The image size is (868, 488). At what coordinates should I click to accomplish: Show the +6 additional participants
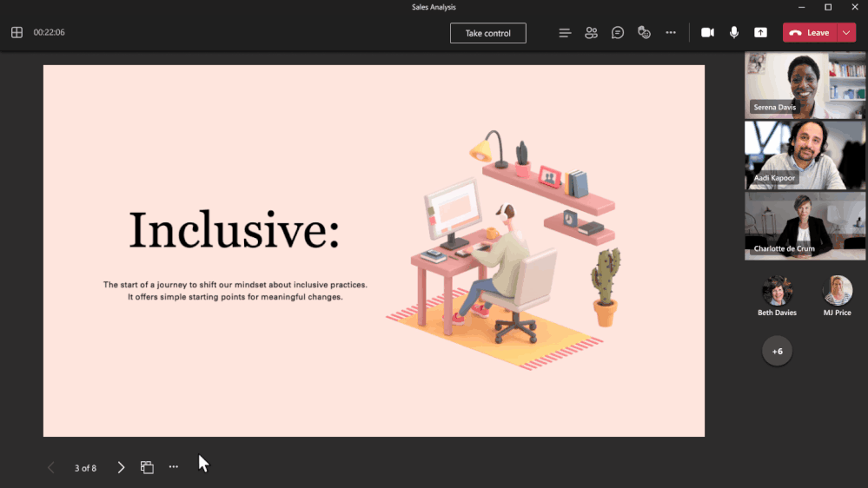(777, 351)
